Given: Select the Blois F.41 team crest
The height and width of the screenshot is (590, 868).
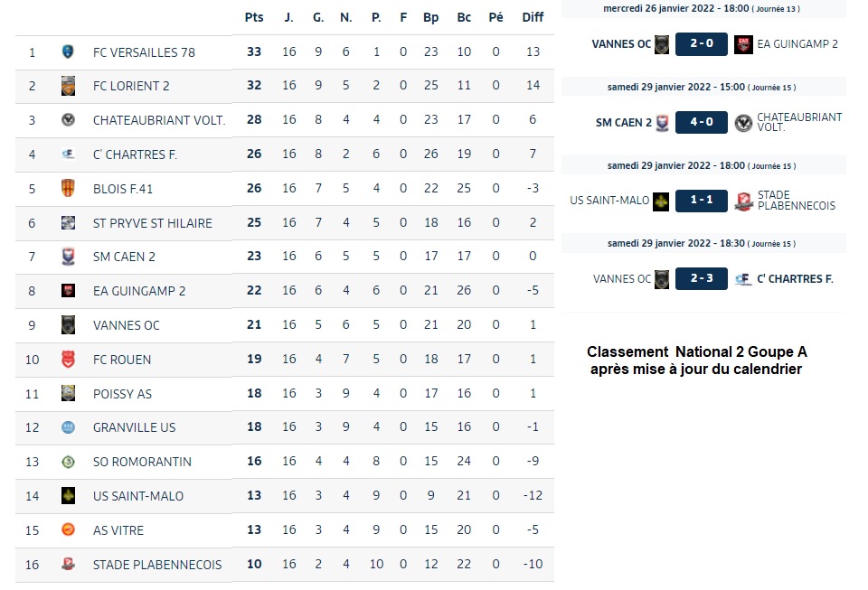Looking at the screenshot, I should pyautogui.click(x=68, y=189).
